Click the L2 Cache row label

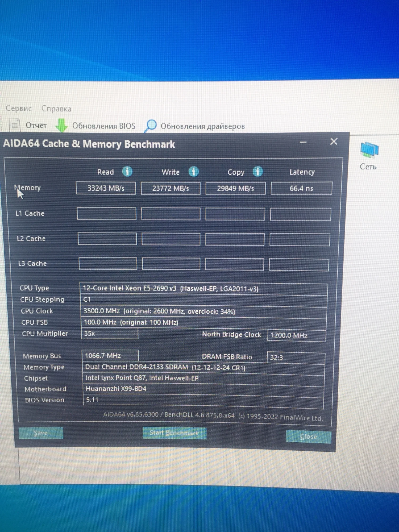[31, 239]
